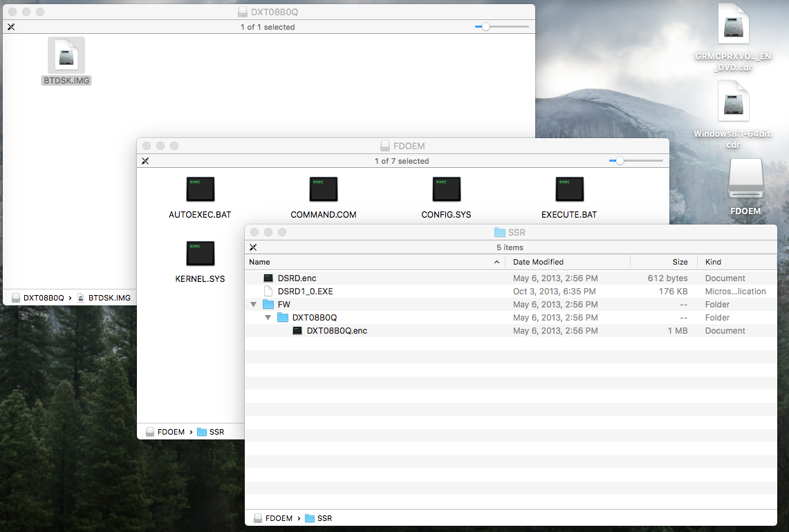This screenshot has width=789, height=532.
Task: Click the customize toolbar icon in FDOEM window
Action: (x=145, y=161)
